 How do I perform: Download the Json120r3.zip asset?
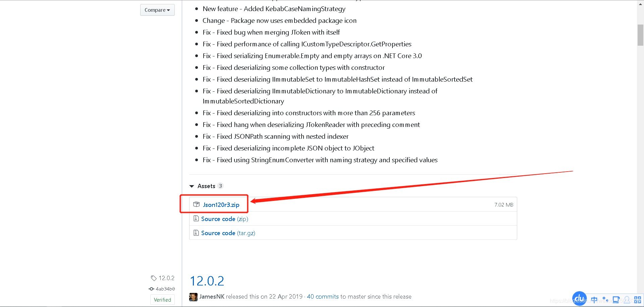[x=221, y=204]
